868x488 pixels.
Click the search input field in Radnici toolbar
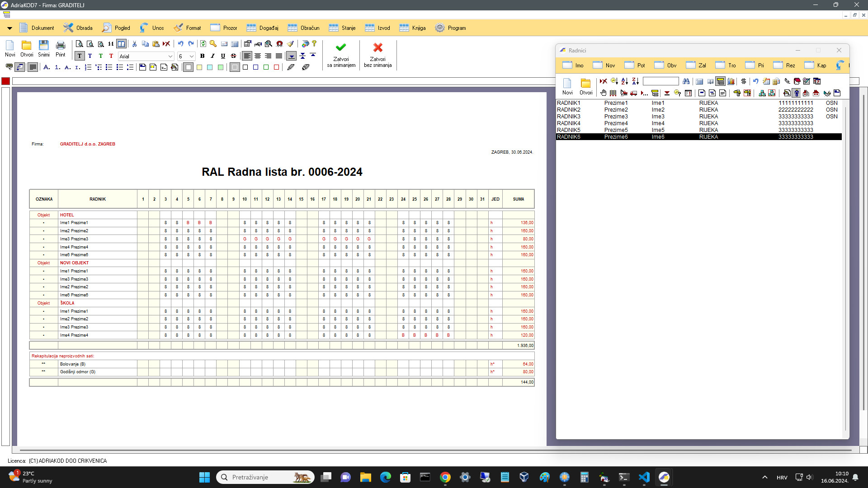[x=660, y=81]
